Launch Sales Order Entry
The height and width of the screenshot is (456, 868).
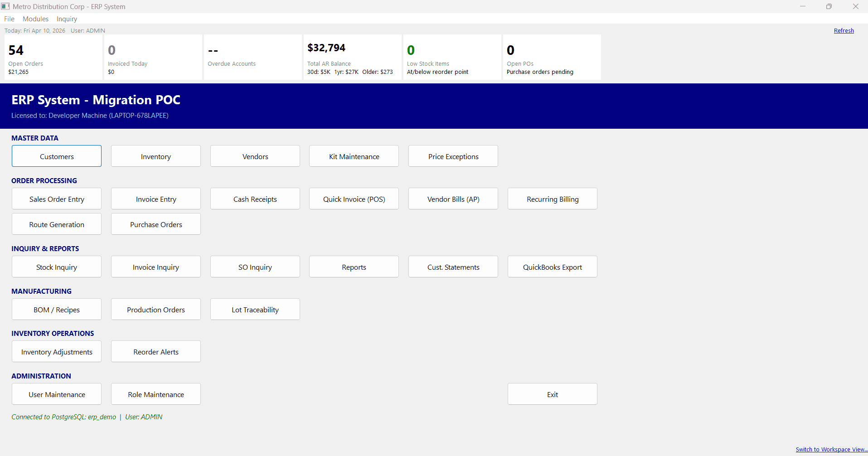tap(57, 199)
